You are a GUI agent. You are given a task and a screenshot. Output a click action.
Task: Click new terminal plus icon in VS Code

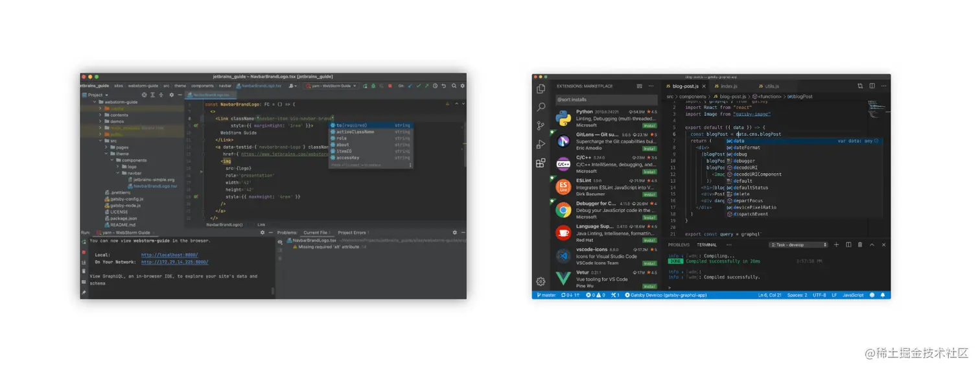coord(836,245)
